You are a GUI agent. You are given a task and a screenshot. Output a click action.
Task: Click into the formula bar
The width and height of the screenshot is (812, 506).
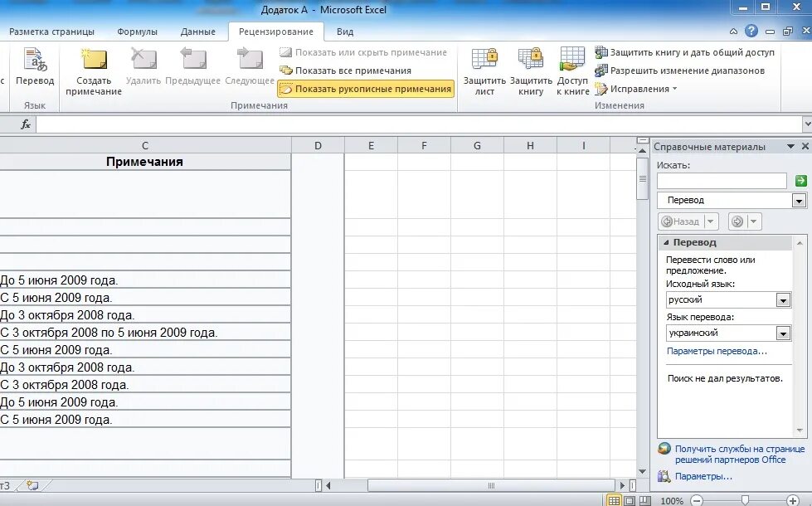418,124
